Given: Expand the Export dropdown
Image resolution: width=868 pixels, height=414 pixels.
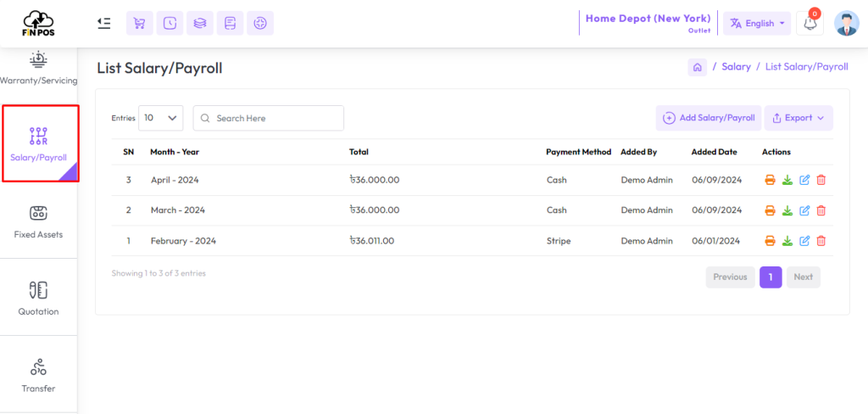Looking at the screenshot, I should pyautogui.click(x=798, y=118).
